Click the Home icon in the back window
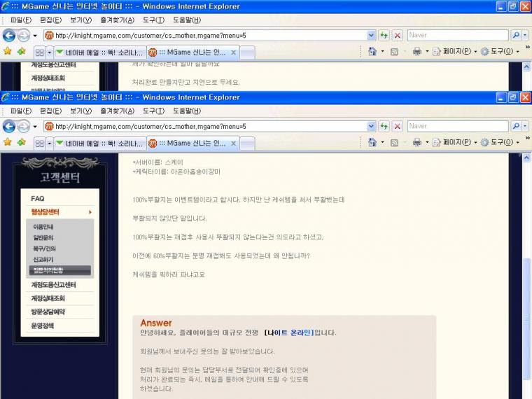The width and height of the screenshot is (532, 399). [x=372, y=51]
